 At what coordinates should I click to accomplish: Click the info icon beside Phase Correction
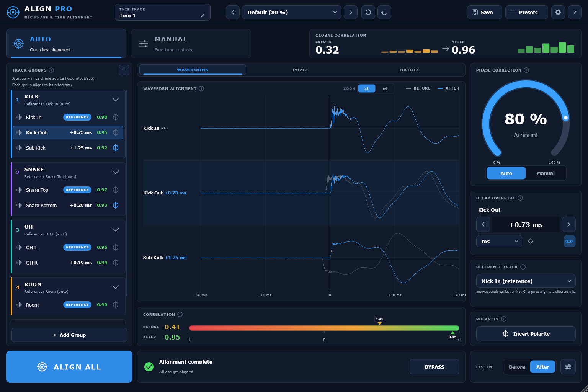click(526, 70)
